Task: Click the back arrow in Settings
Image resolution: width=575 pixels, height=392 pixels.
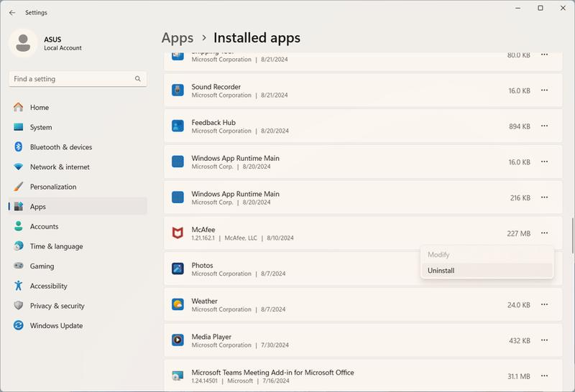Action: coord(12,12)
